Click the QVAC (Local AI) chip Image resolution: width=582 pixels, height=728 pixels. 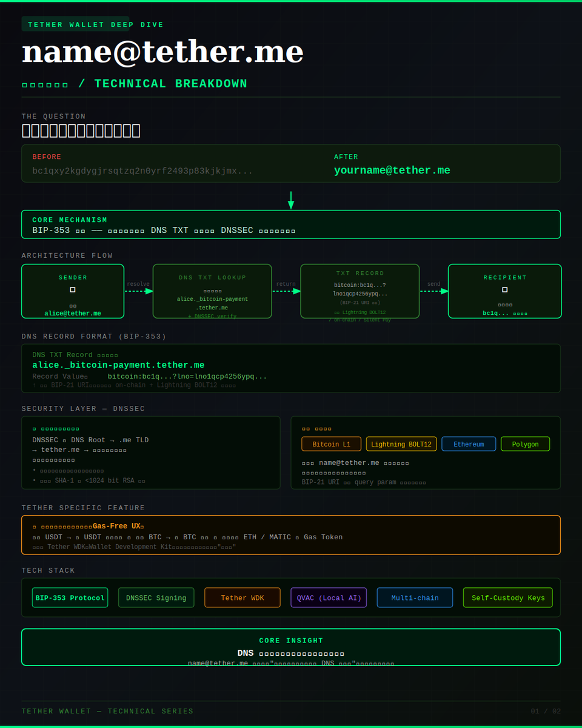coord(329,598)
